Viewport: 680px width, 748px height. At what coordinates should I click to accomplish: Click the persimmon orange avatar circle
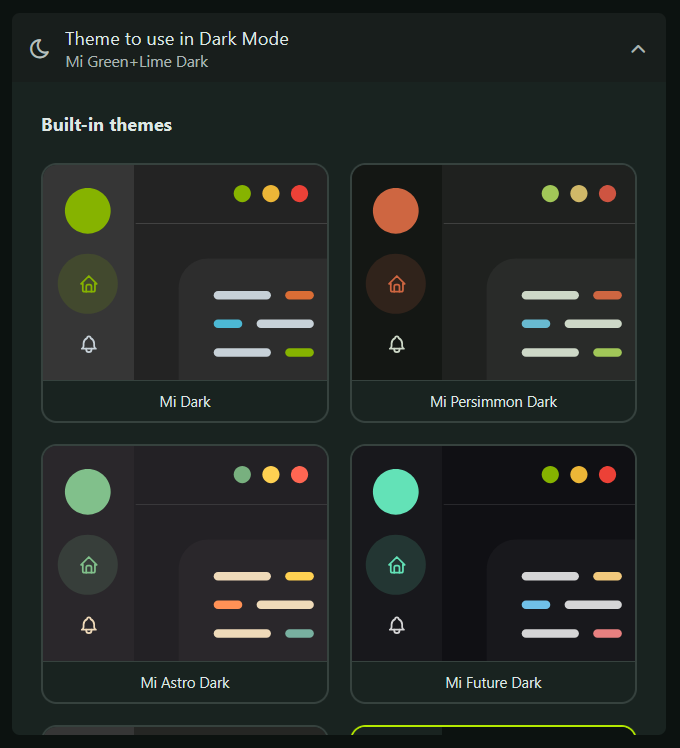point(396,211)
